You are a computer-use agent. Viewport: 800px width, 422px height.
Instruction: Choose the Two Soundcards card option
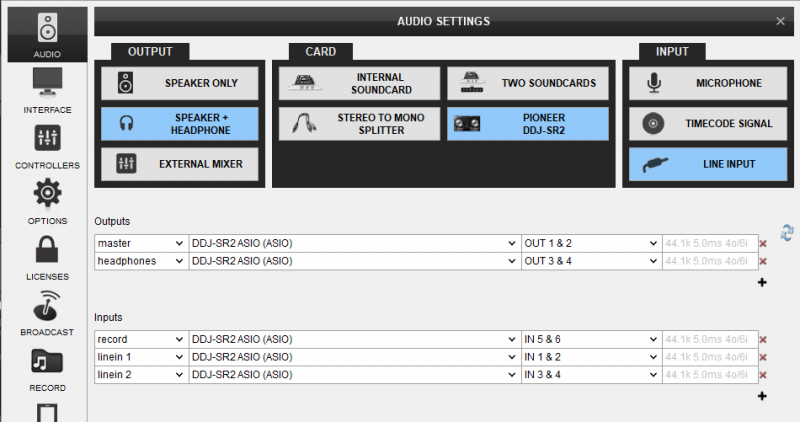528,83
